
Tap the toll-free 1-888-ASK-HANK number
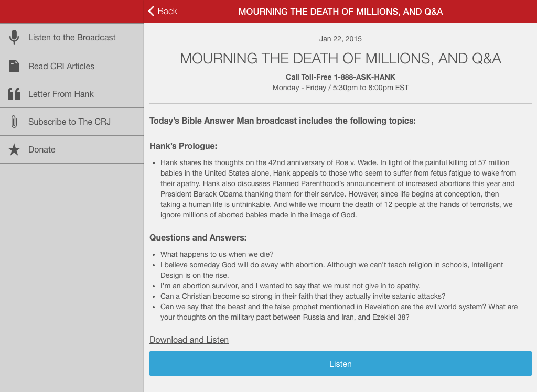364,77
